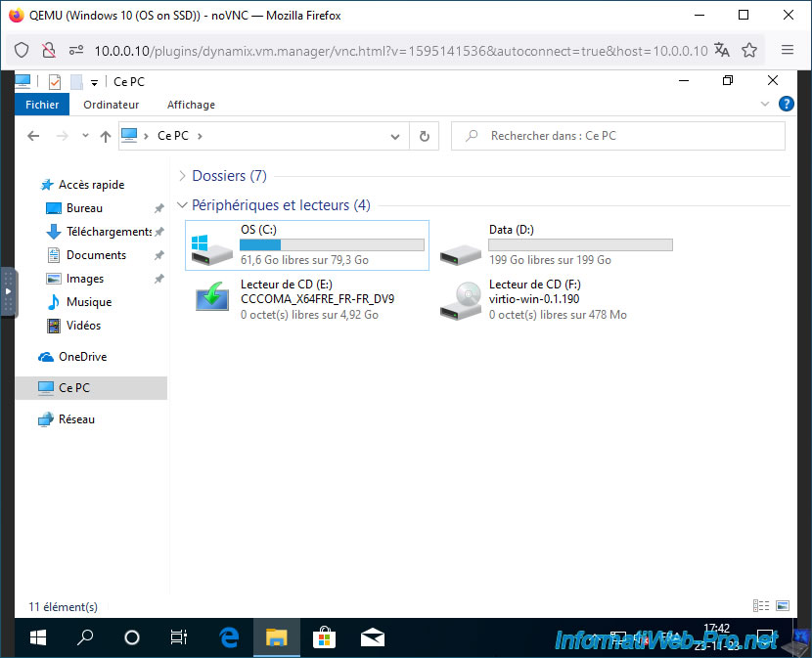812x658 pixels.
Task: Expand the Dossiers (7) group
Action: tap(182, 176)
